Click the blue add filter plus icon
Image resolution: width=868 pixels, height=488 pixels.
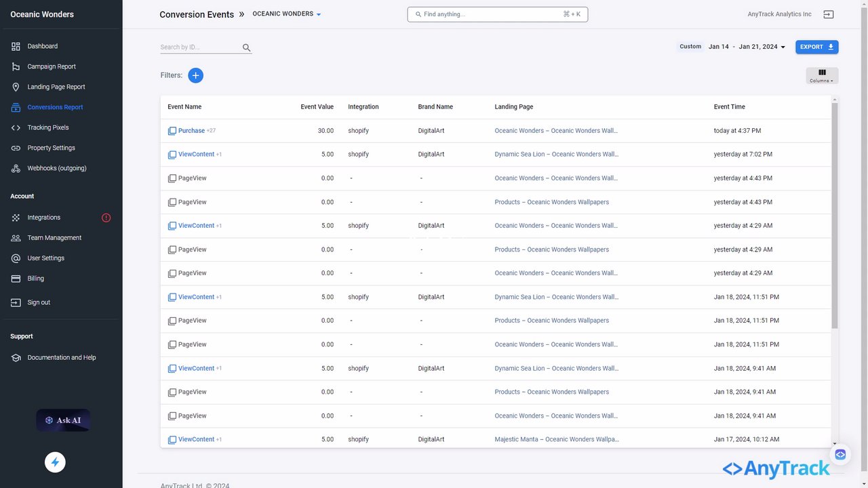195,75
